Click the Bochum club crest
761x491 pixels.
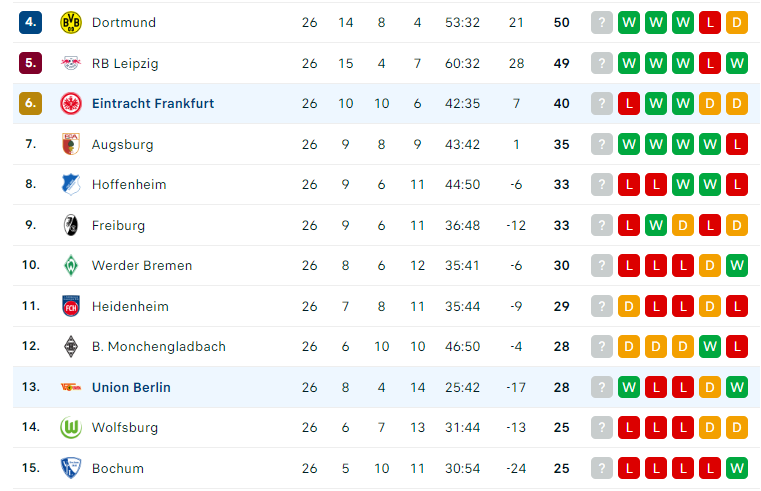[71, 468]
